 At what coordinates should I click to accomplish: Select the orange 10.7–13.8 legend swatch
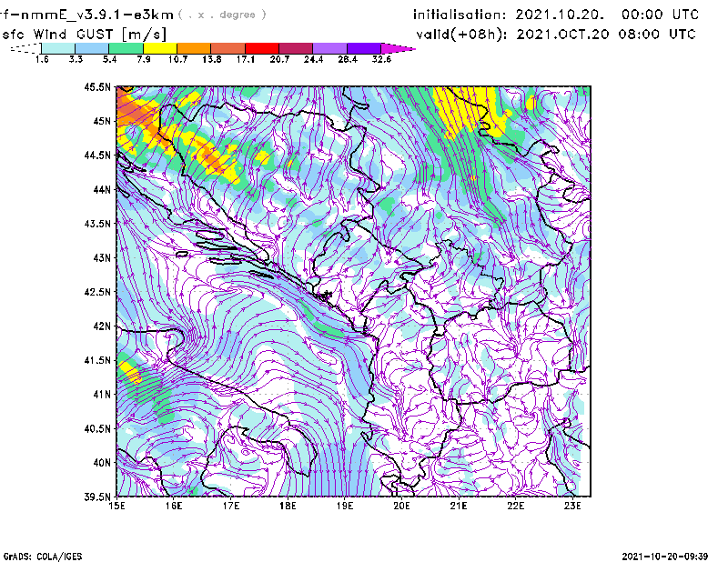point(194,48)
